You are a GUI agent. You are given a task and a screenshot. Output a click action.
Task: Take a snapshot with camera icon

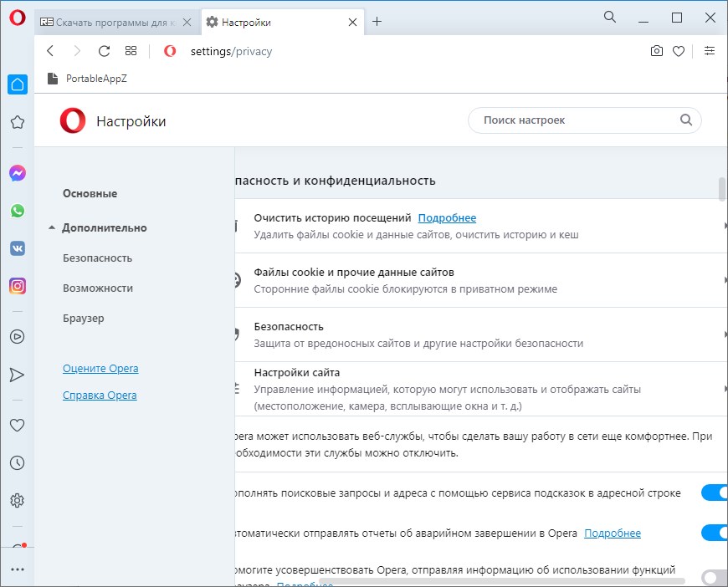pyautogui.click(x=657, y=50)
